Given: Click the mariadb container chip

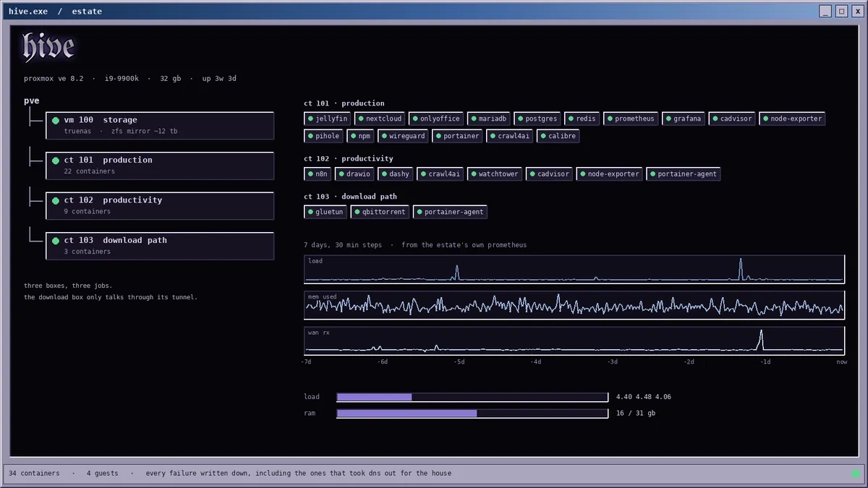Looking at the screenshot, I should click(489, 119).
